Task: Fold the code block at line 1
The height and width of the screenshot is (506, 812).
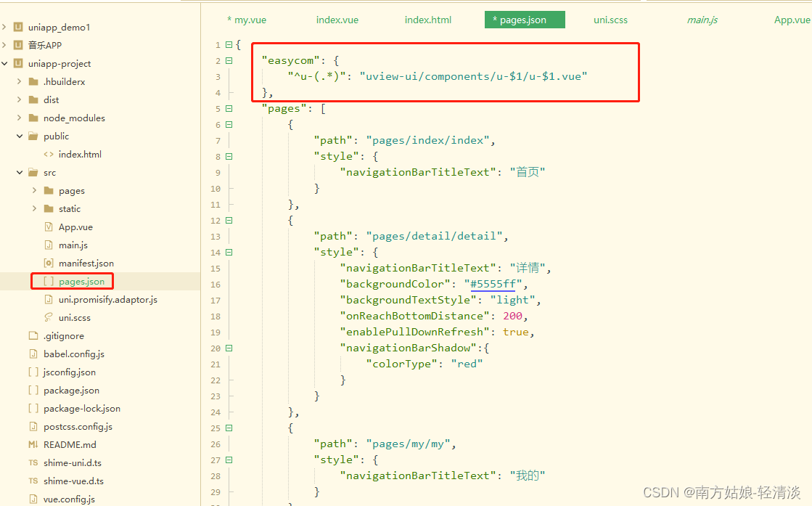Action: 229,45
